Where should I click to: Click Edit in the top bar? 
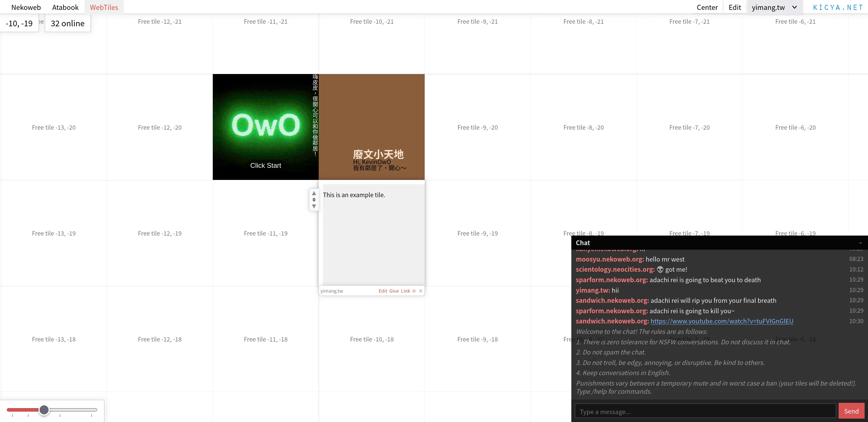pyautogui.click(x=735, y=7)
